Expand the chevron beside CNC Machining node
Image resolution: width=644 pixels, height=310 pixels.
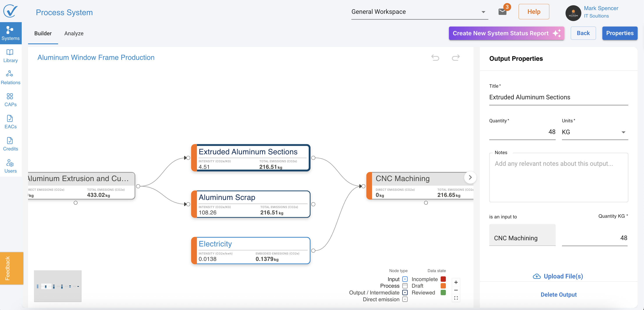pos(470,177)
